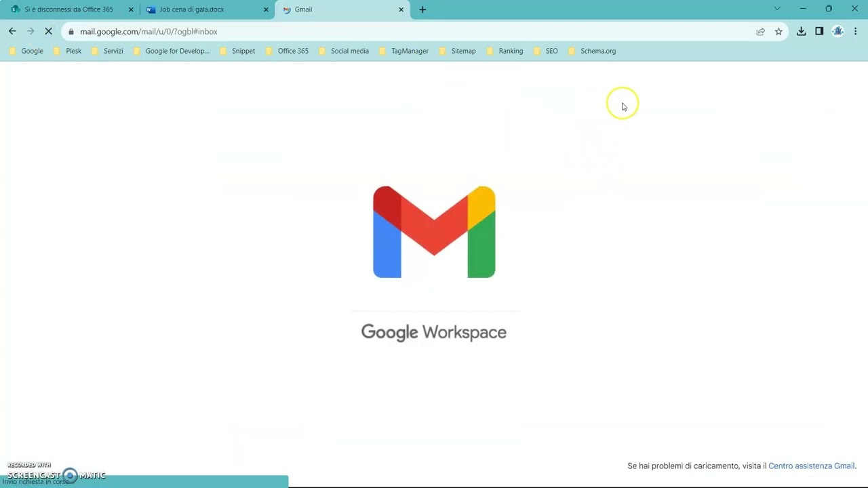Stop loading the page
The height and width of the screenshot is (488, 868).
click(48, 31)
